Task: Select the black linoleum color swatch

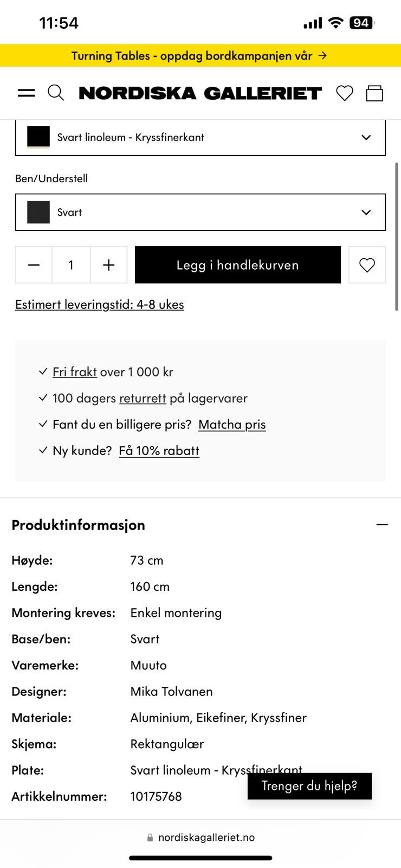Action: click(38, 137)
